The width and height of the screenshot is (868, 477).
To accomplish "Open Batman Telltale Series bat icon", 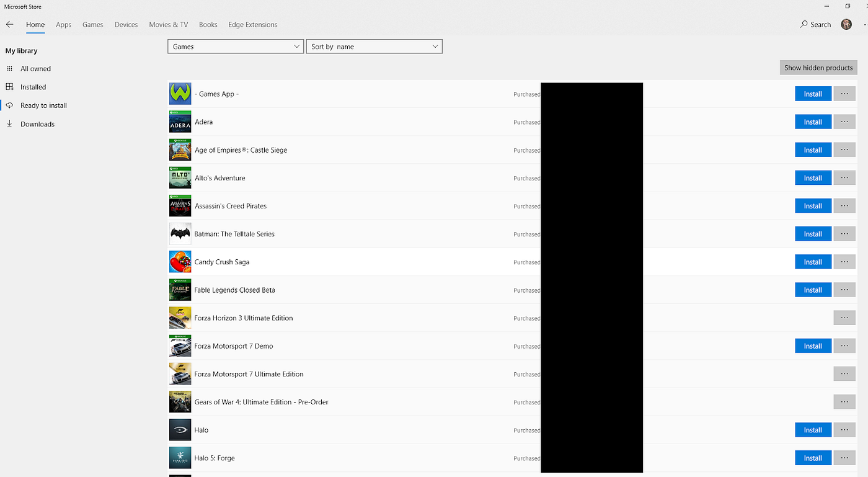I will 180,234.
